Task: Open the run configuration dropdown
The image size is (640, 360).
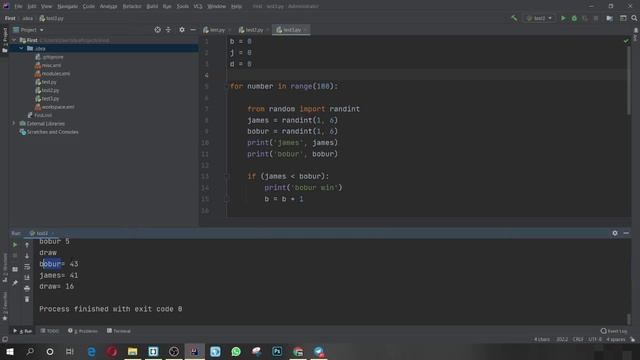Action: [539, 18]
